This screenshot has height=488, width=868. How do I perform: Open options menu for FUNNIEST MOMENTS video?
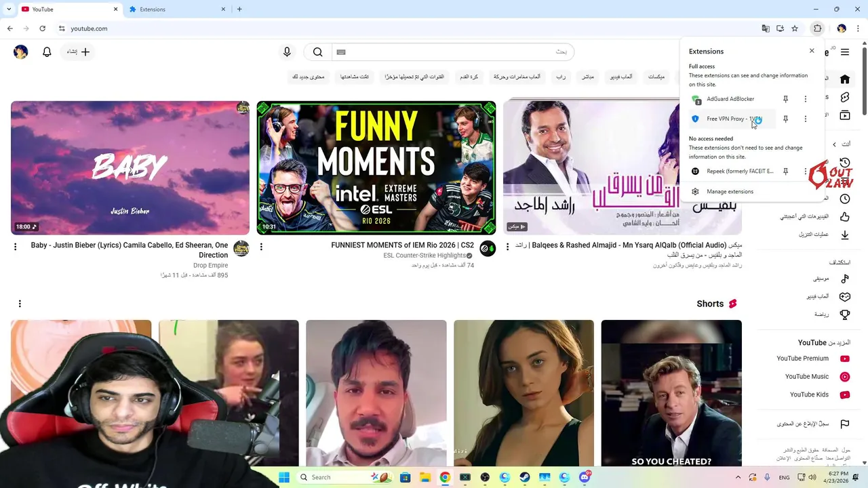[261, 247]
